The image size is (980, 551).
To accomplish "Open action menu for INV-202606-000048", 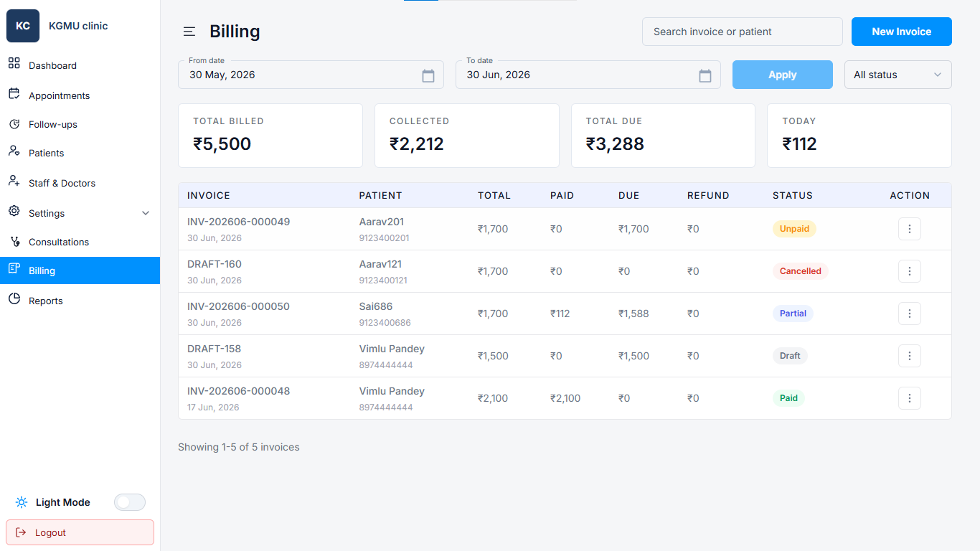I will pyautogui.click(x=910, y=398).
